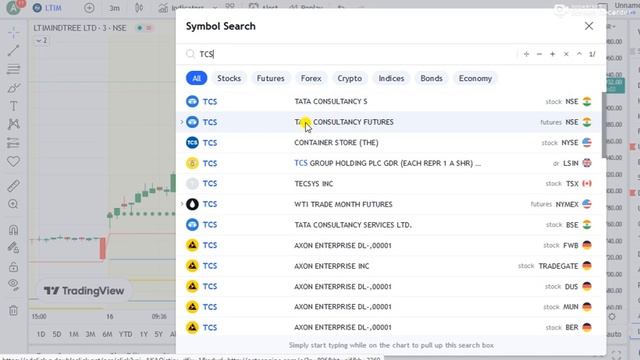The width and height of the screenshot is (640, 360).
Task: Set chart range to 1Y
Action: coord(143,334)
